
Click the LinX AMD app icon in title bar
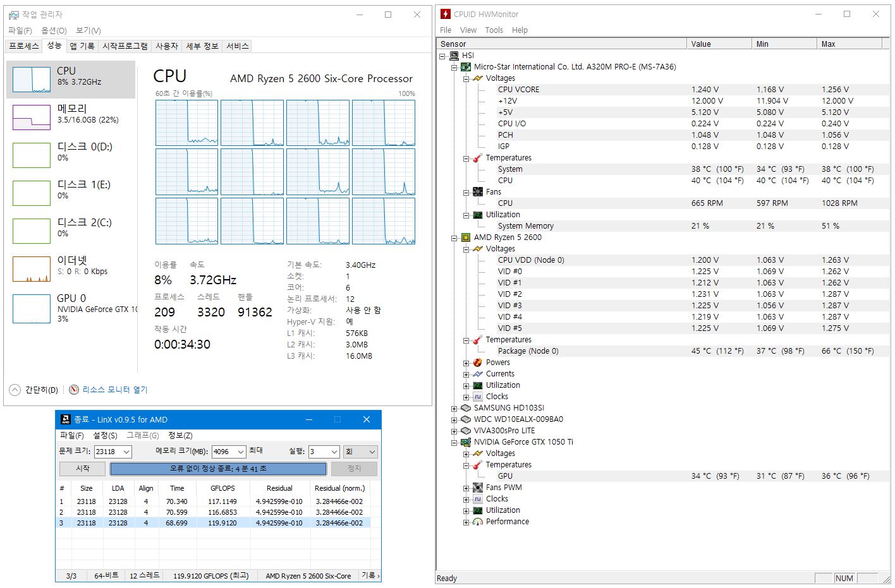[x=65, y=419]
